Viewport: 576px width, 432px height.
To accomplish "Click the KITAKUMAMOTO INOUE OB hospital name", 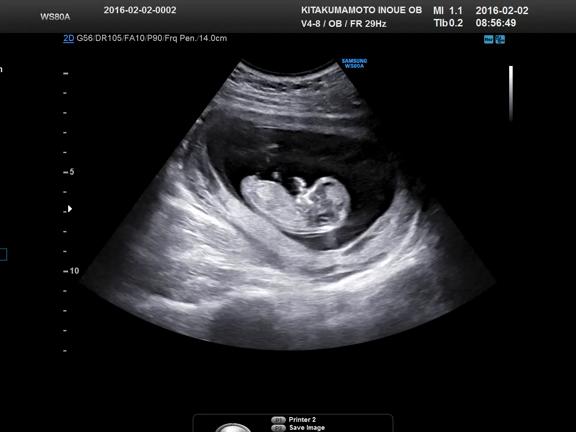I will coord(361,10).
